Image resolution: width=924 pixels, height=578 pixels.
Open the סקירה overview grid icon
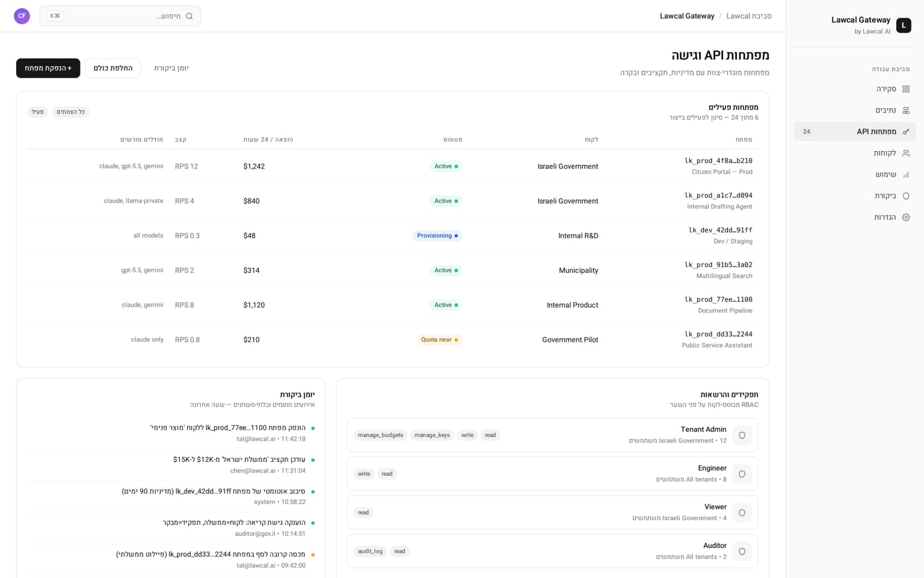click(906, 89)
